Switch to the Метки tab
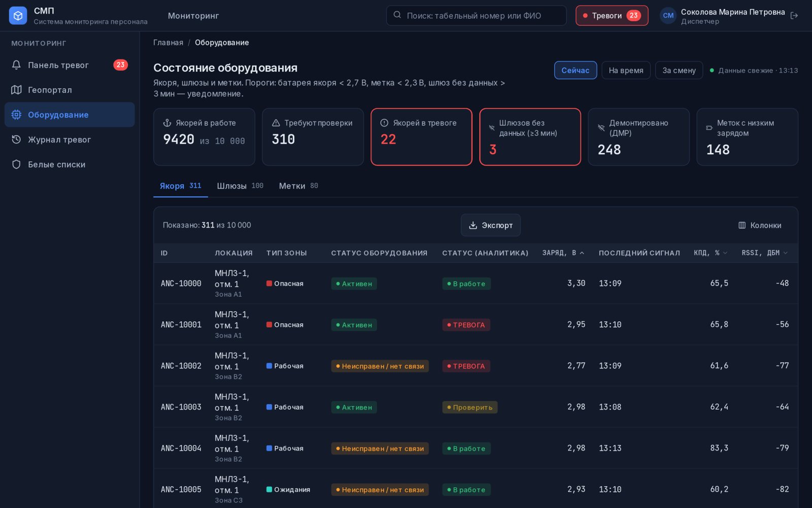 pos(298,186)
